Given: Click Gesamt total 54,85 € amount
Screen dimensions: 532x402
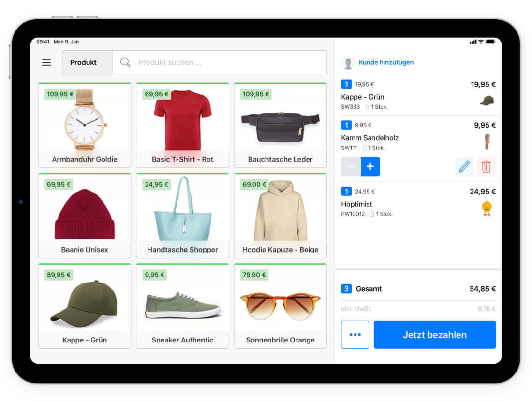Looking at the screenshot, I should click(483, 289).
